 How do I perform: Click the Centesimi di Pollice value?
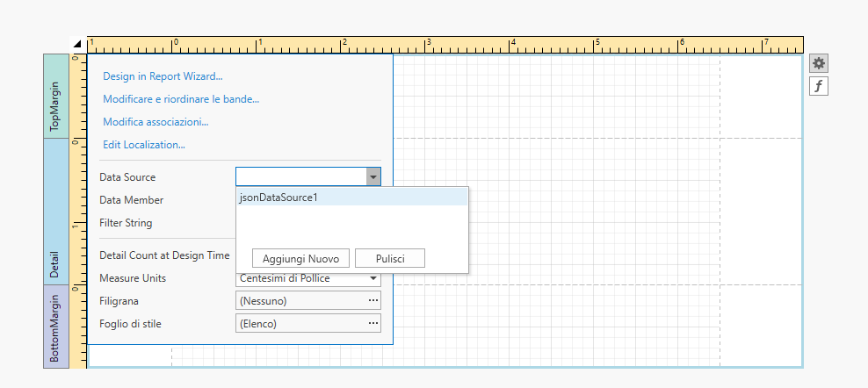(x=285, y=278)
